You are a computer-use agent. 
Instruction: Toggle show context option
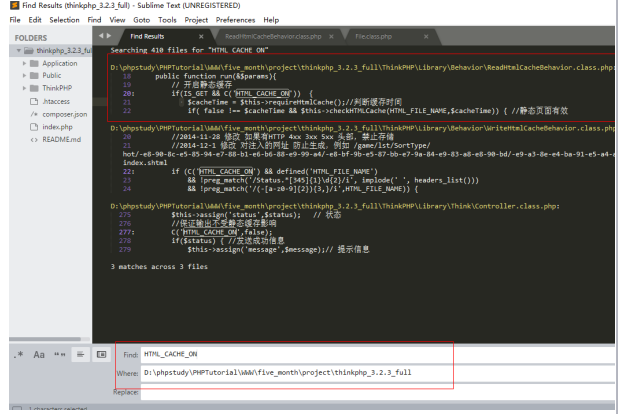point(80,354)
